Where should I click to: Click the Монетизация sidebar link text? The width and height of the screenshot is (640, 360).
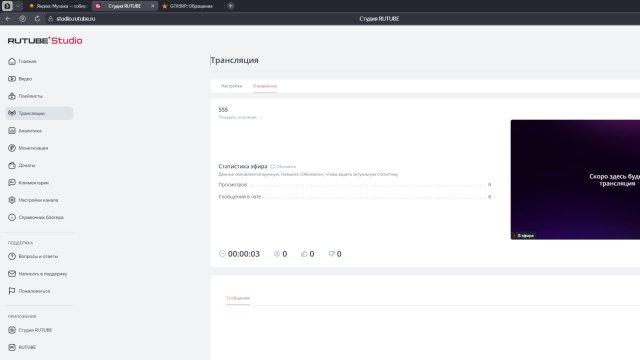pyautogui.click(x=33, y=148)
